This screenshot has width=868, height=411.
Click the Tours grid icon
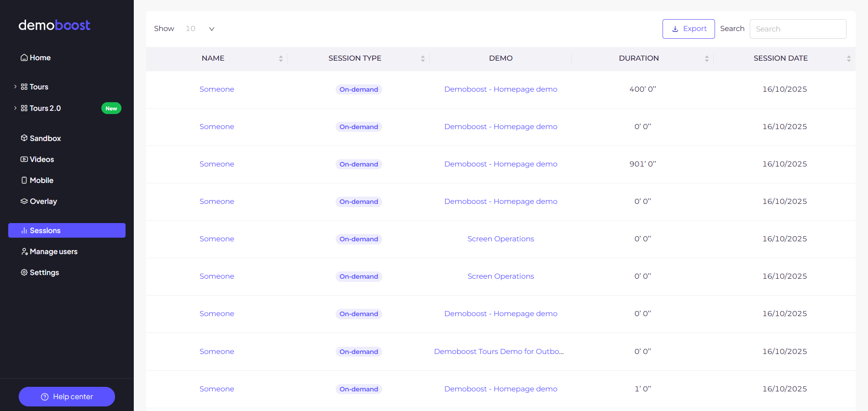click(24, 87)
